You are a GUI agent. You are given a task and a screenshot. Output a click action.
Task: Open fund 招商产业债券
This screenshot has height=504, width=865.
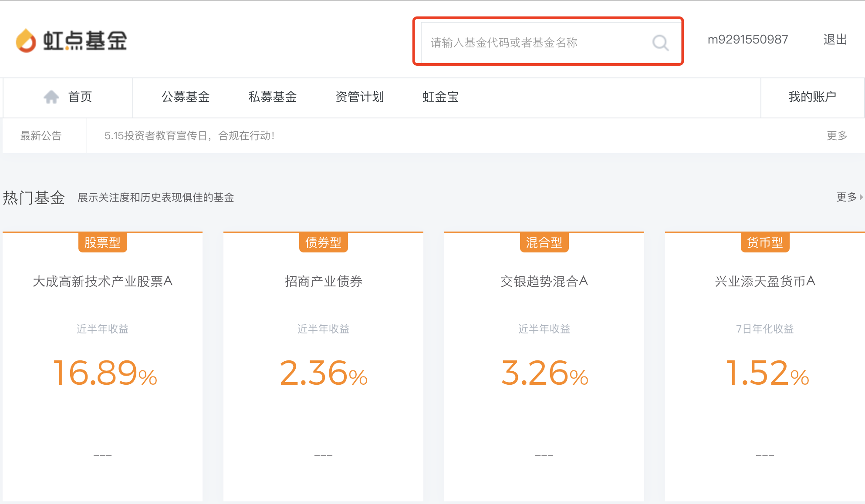[x=323, y=281]
